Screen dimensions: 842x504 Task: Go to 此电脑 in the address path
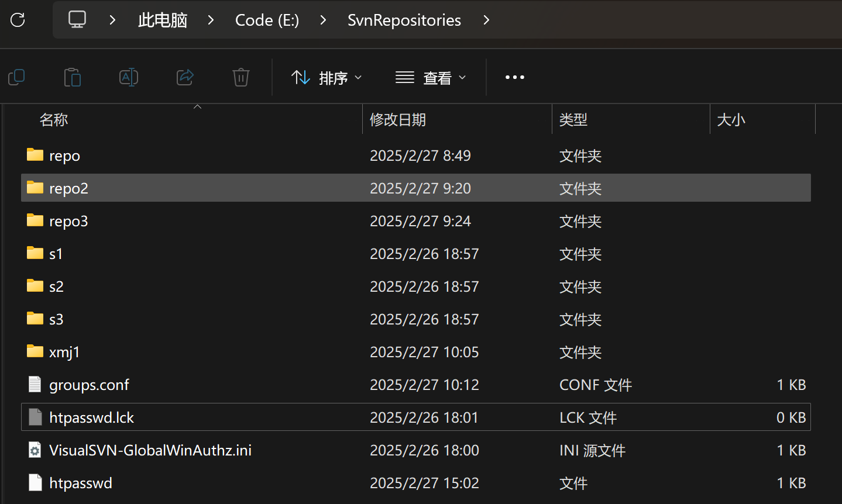[163, 20]
